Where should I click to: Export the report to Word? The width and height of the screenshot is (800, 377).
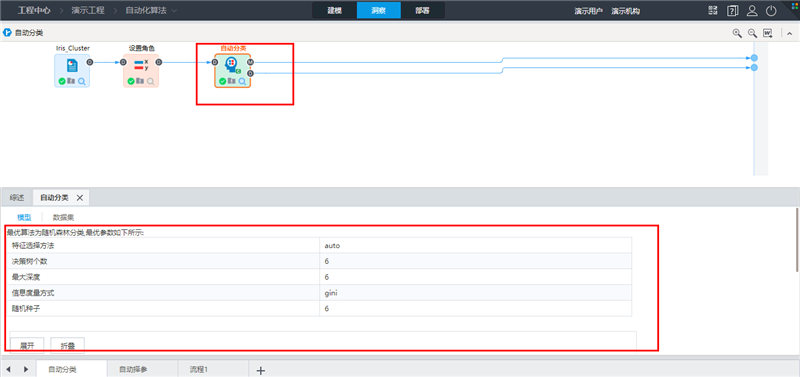(x=768, y=33)
